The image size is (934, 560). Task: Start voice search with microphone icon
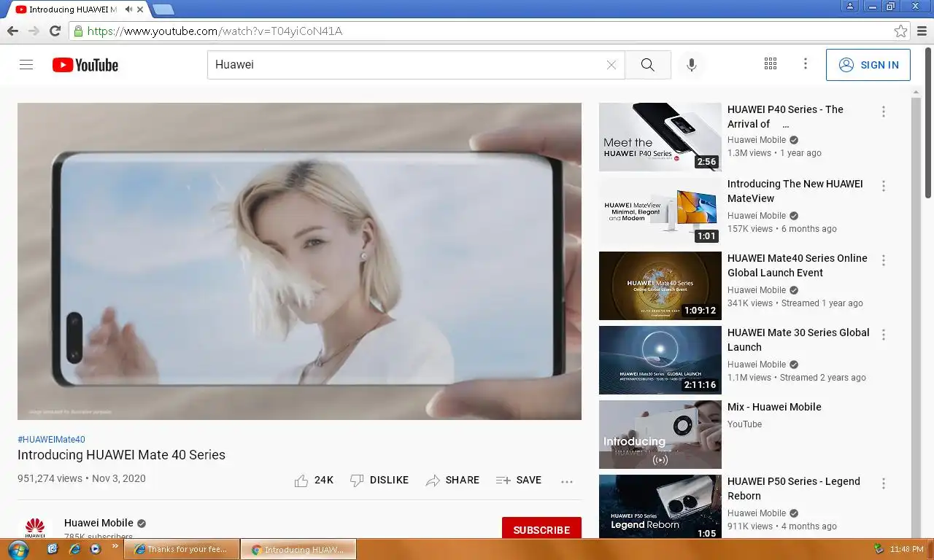692,65
